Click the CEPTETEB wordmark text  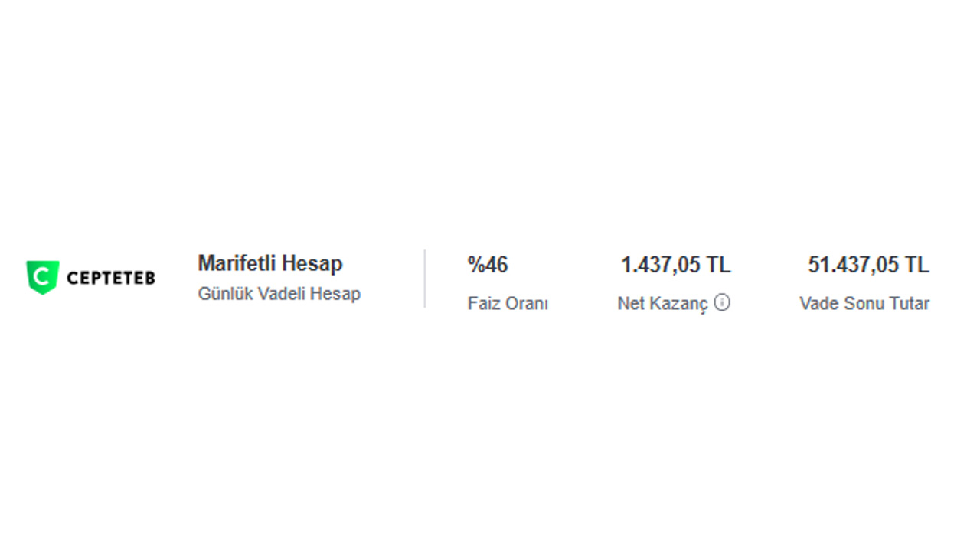[x=111, y=278]
